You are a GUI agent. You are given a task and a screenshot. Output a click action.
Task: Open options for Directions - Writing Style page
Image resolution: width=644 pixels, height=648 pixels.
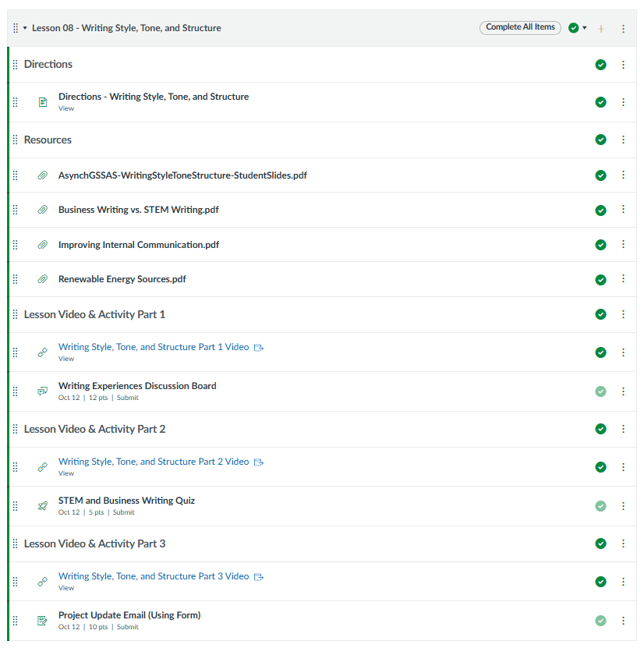tap(624, 102)
